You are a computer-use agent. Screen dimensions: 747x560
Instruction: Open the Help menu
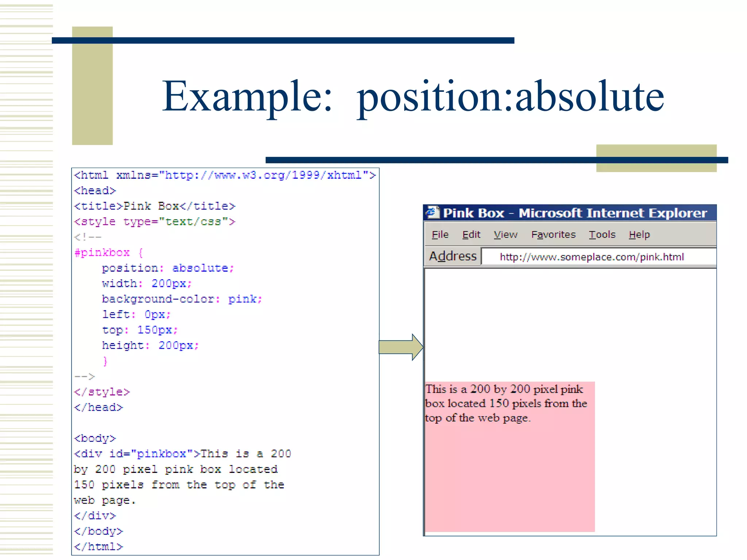point(639,234)
